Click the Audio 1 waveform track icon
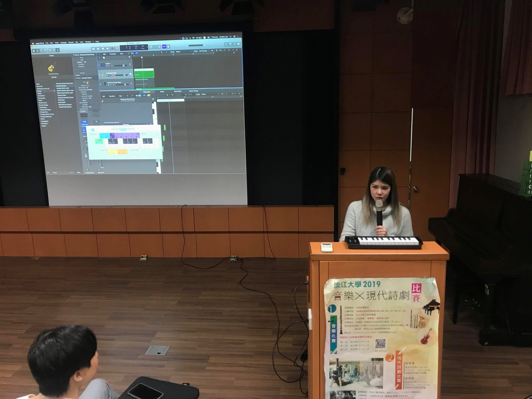The height and width of the screenshot is (399, 532). point(103,65)
